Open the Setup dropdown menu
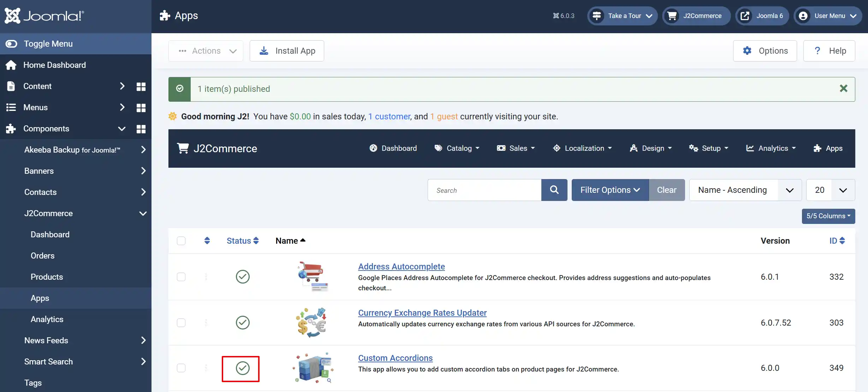868x392 pixels. (709, 148)
